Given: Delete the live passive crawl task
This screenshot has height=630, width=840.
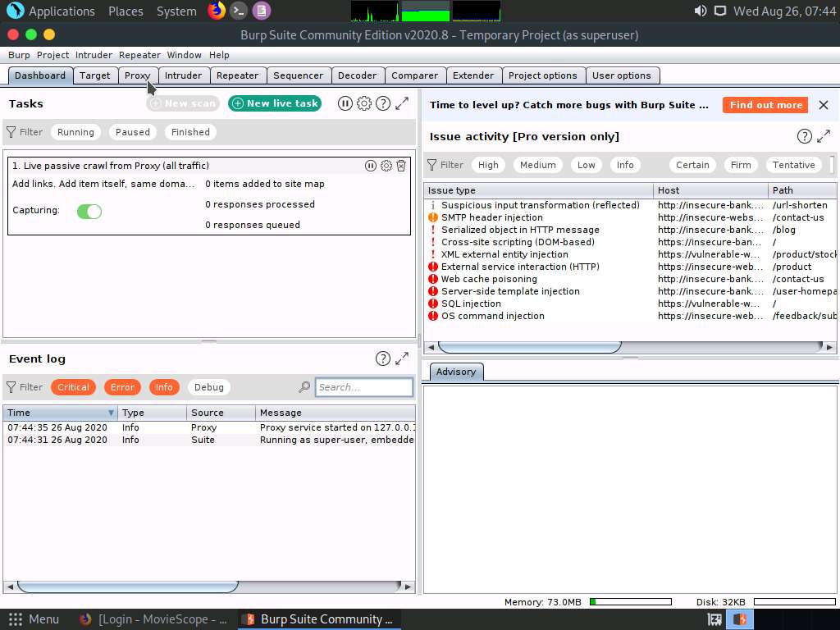Looking at the screenshot, I should pyautogui.click(x=401, y=166).
